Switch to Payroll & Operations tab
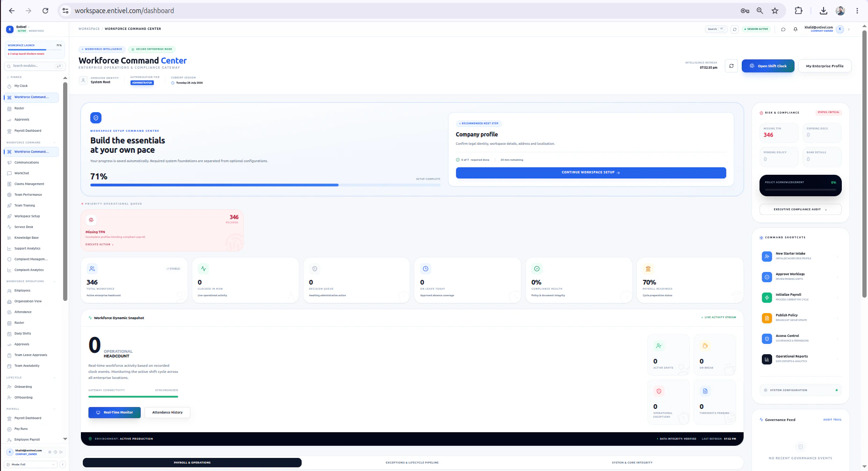The height and width of the screenshot is (471, 868). tap(192, 463)
